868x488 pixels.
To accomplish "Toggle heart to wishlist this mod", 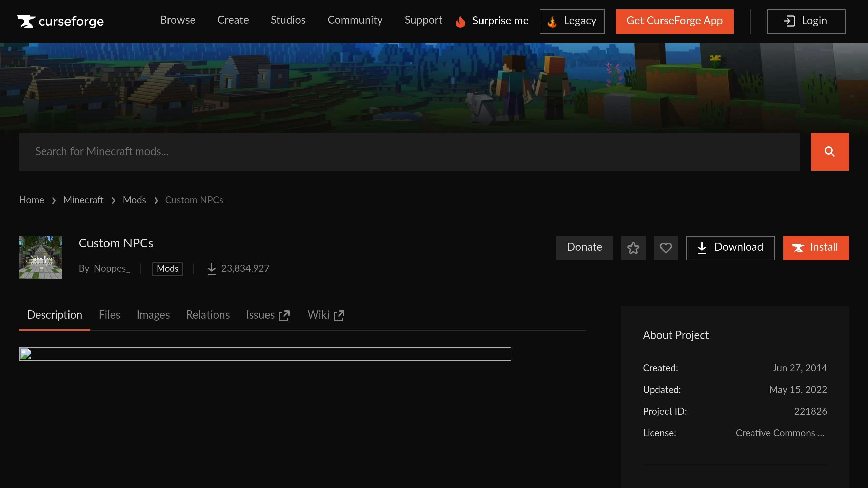I will [x=666, y=247].
